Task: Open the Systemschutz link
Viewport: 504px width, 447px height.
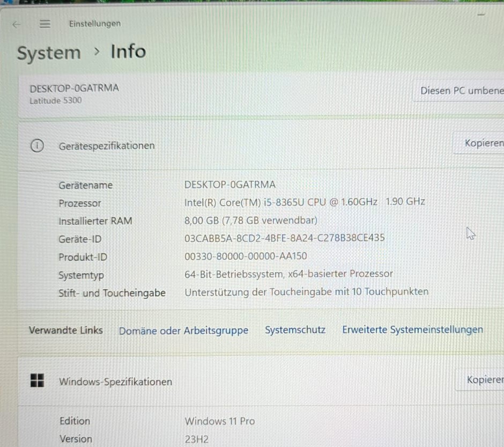Action: [x=295, y=329]
